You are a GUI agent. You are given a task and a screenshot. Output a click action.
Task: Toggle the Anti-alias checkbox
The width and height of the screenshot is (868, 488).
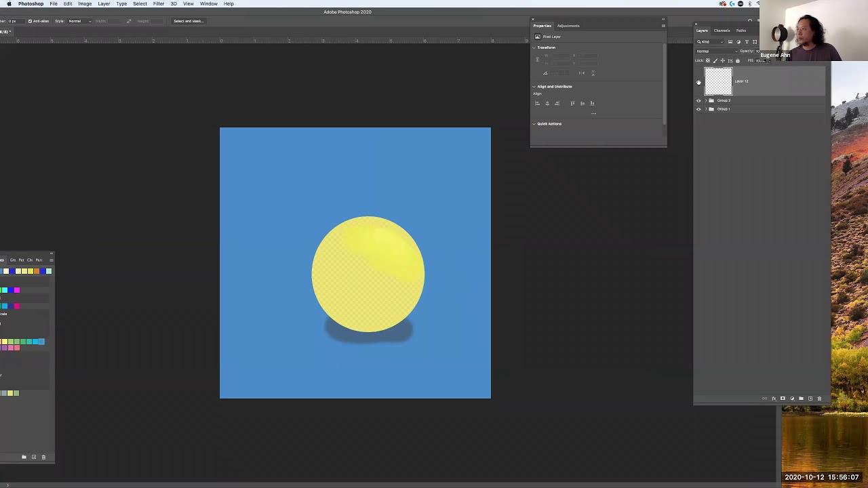point(30,21)
